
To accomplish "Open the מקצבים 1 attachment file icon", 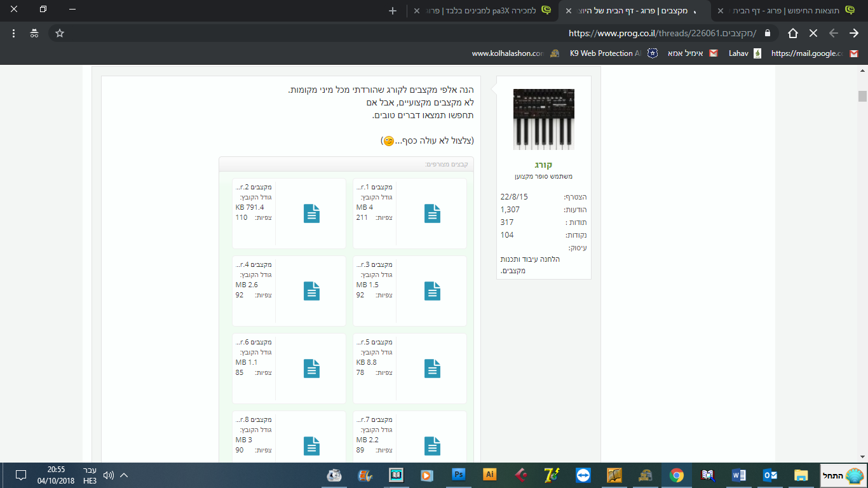I will 432,213.
